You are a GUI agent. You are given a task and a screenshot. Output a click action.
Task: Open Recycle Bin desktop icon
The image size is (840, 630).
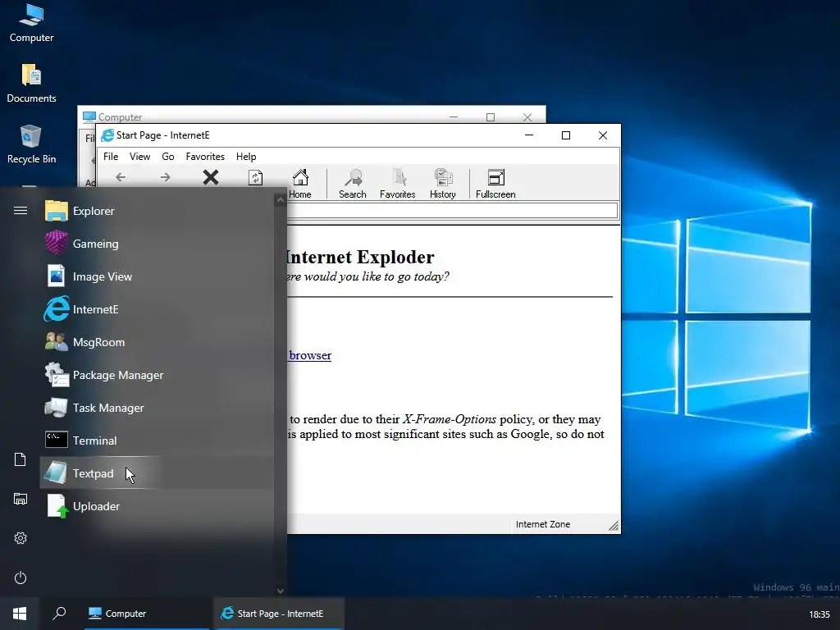[31, 144]
